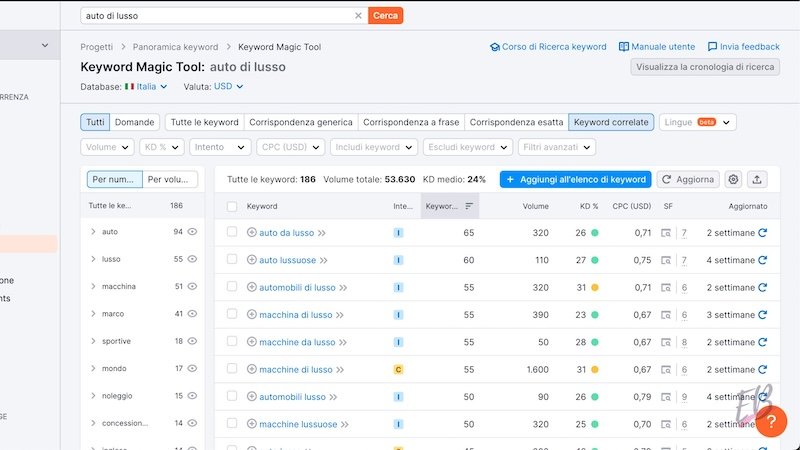This screenshot has width=800, height=450.
Task: Add 'auto da lusso' with plus icon
Action: tap(252, 233)
